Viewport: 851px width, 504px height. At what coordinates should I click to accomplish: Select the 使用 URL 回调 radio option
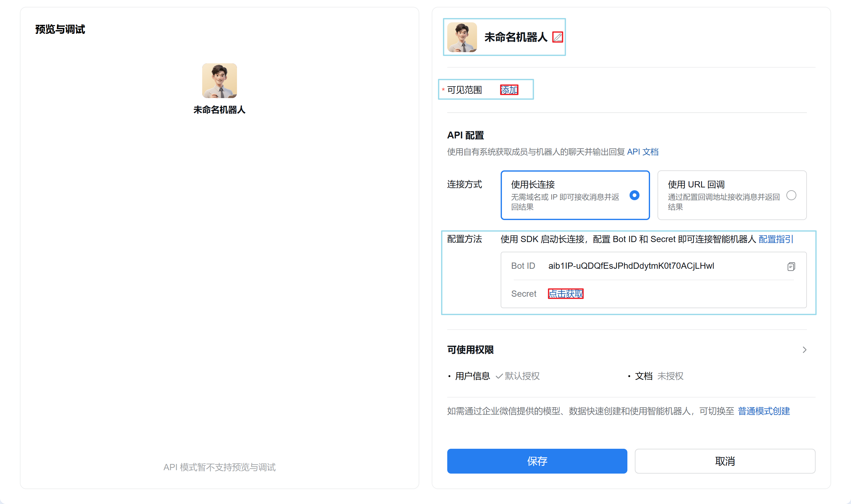tap(791, 195)
